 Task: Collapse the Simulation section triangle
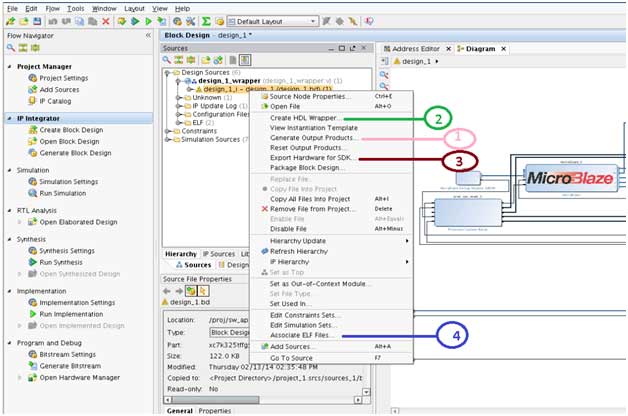(x=10, y=170)
